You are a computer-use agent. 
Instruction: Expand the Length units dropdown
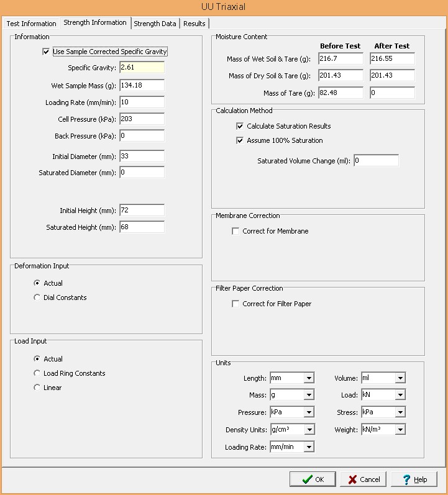coord(309,378)
